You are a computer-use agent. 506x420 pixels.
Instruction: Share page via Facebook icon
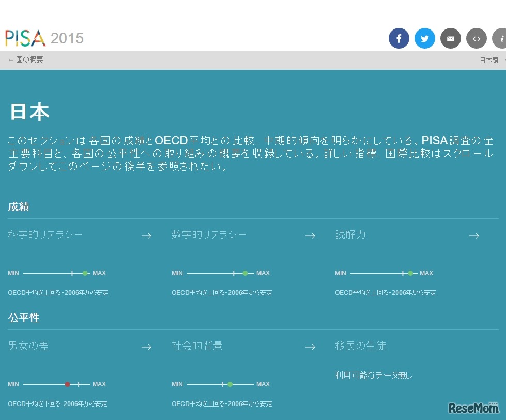point(398,38)
